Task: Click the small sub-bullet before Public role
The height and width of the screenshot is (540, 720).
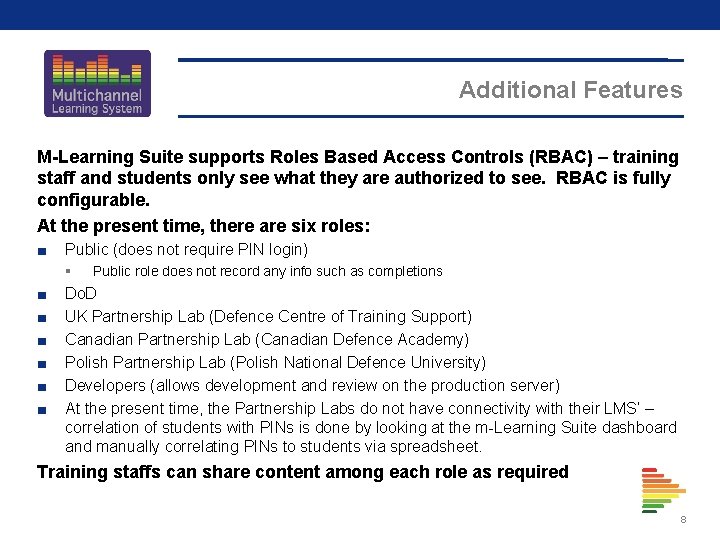Action: coord(68,271)
